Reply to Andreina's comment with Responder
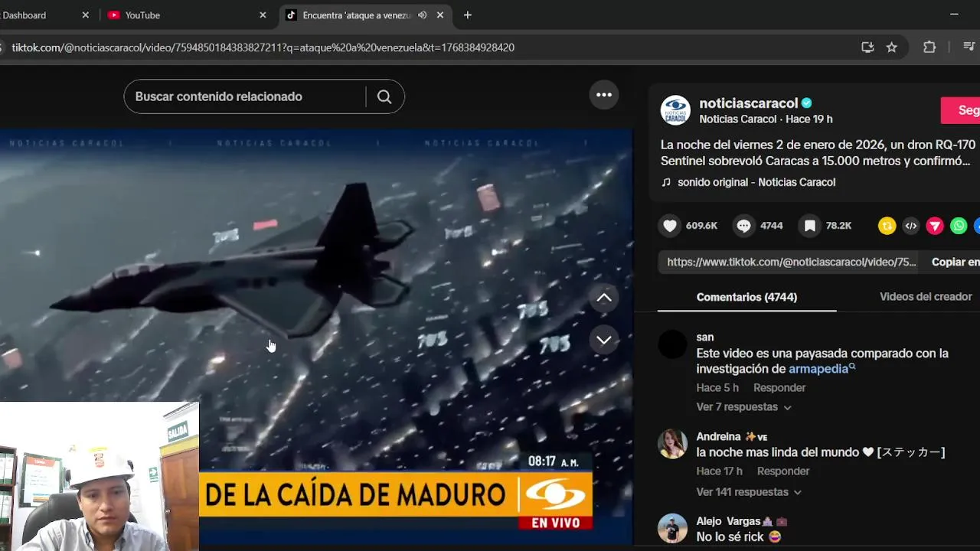 point(783,471)
